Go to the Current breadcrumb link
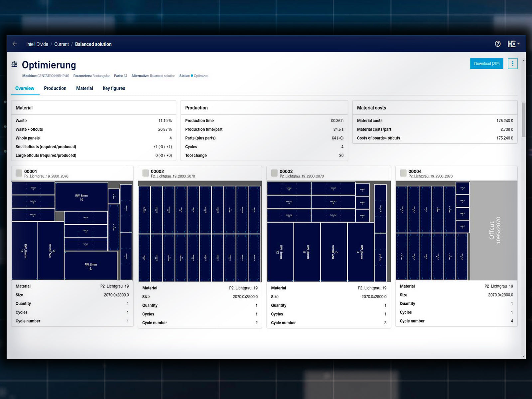This screenshot has height=399, width=532. pos(62,44)
